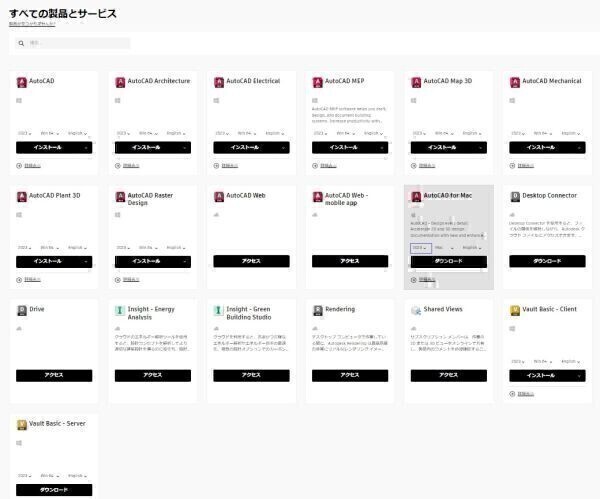600x499 pixels.
Task: Open the AutoCAD for Mac year dropdown
Action: tap(421, 248)
